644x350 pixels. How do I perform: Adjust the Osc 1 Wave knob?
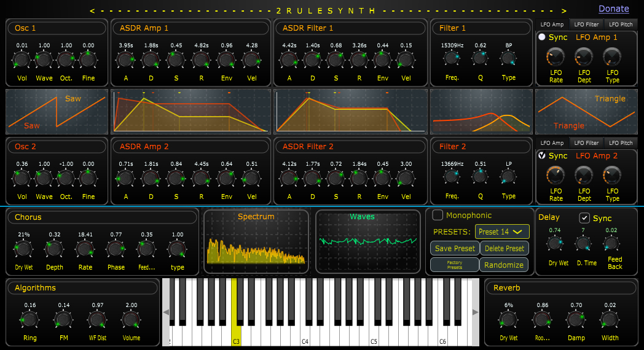coord(44,60)
